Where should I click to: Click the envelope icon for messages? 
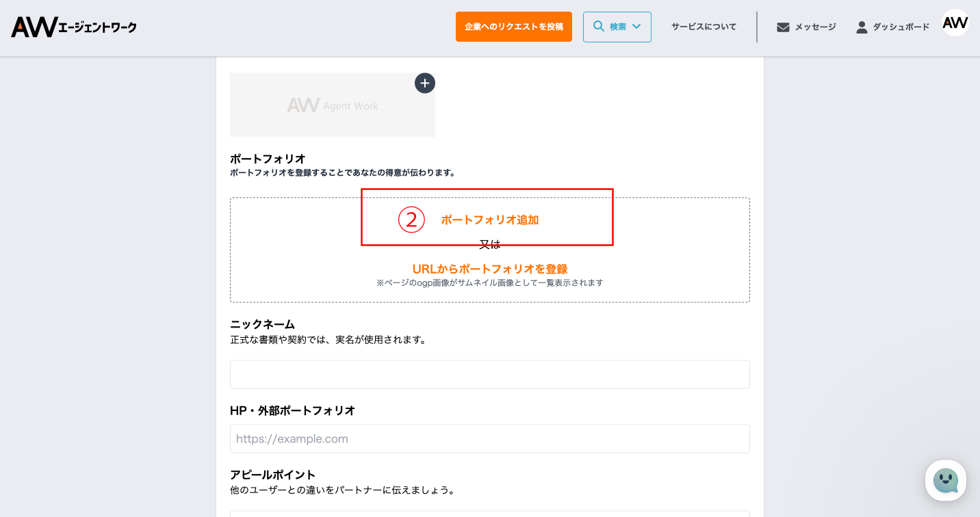point(783,27)
